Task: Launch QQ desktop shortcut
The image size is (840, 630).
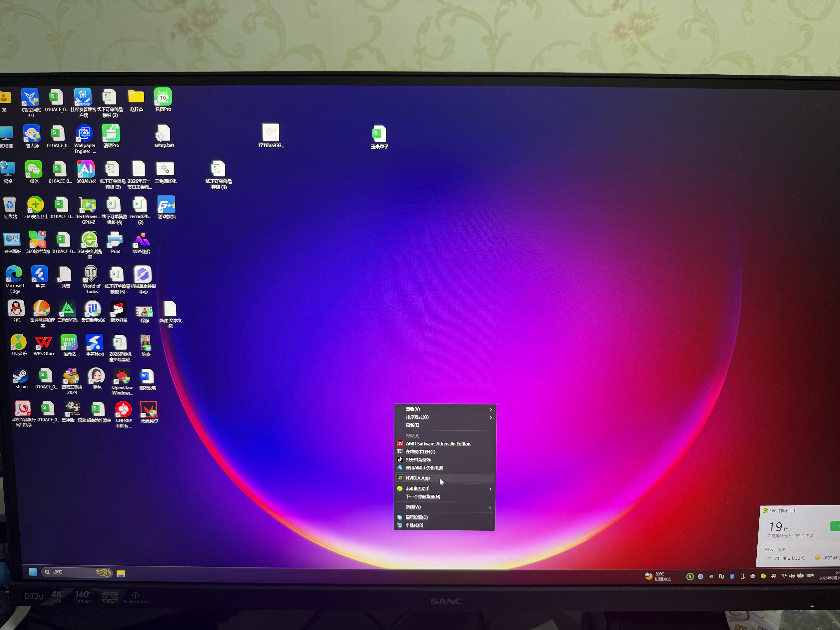Action: tap(16, 311)
